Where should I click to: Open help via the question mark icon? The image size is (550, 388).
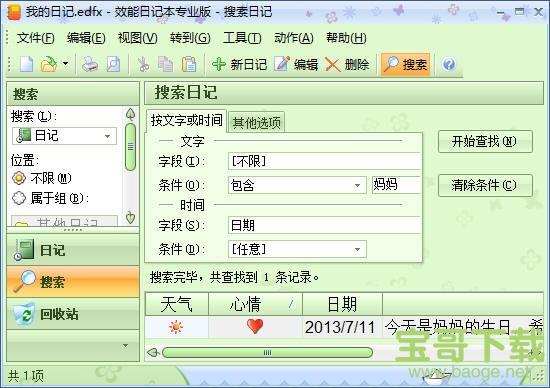[x=449, y=65]
